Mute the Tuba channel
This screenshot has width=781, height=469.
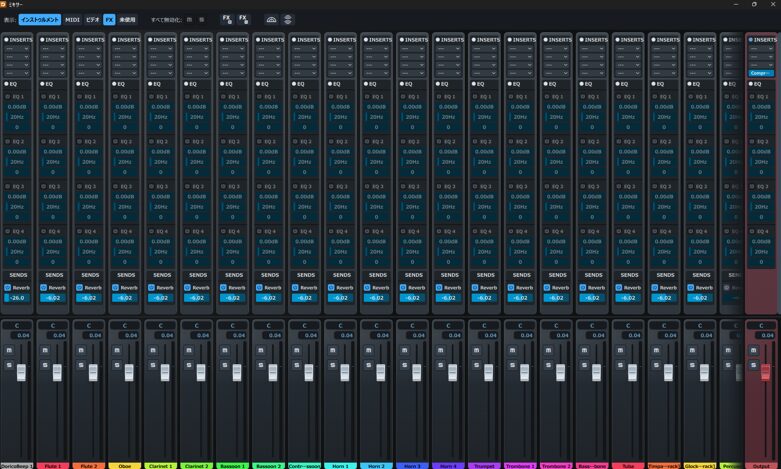pyautogui.click(x=620, y=350)
